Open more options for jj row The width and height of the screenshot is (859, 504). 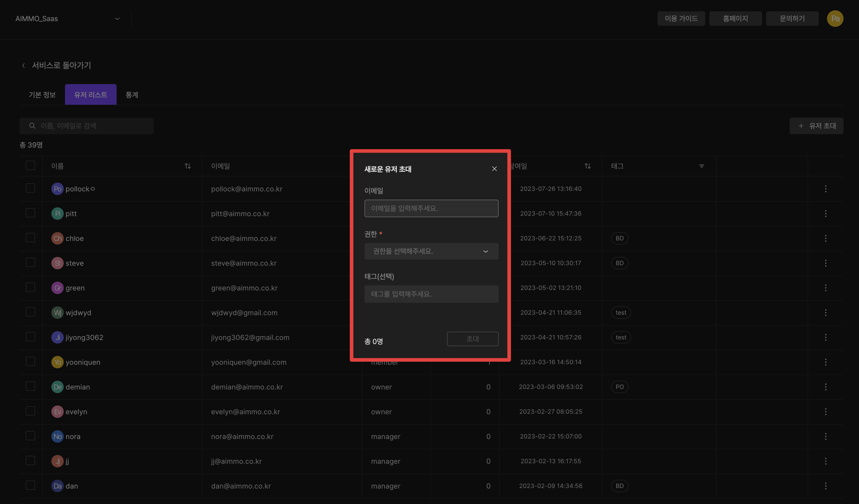[825, 461]
